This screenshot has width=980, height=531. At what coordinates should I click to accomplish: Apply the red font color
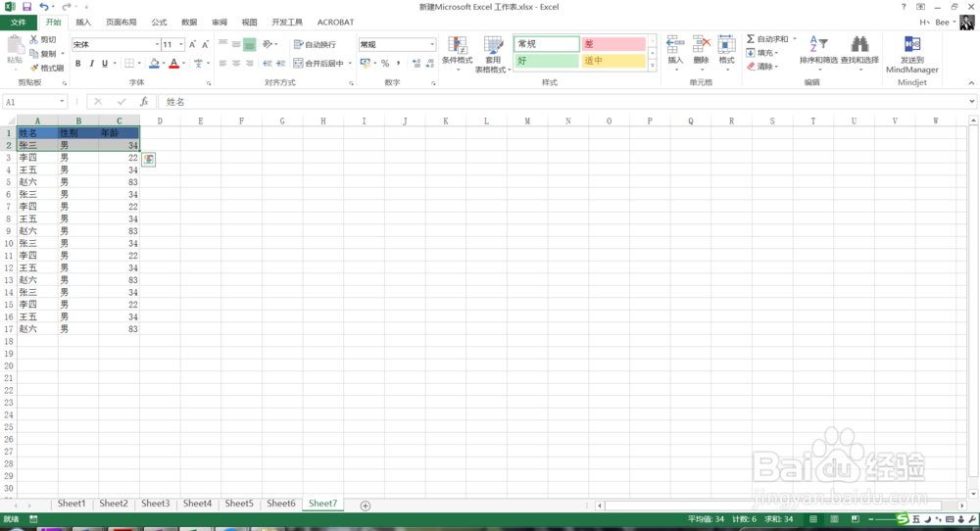click(174, 63)
